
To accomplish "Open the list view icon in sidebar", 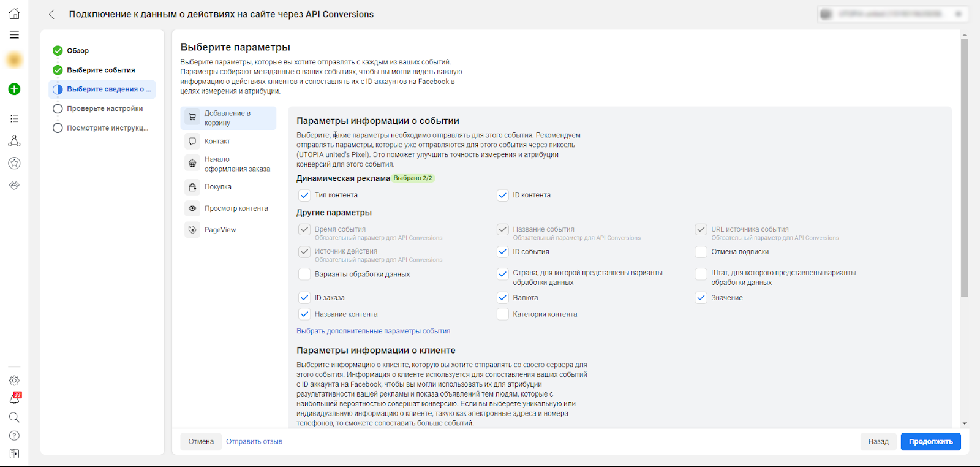I will point(14,118).
